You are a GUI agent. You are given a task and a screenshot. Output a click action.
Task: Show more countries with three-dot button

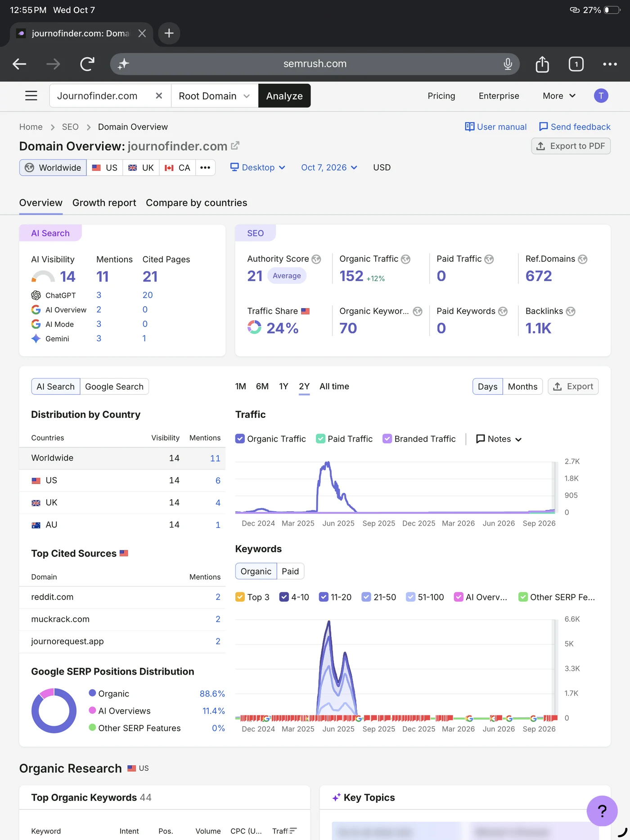[x=205, y=167]
